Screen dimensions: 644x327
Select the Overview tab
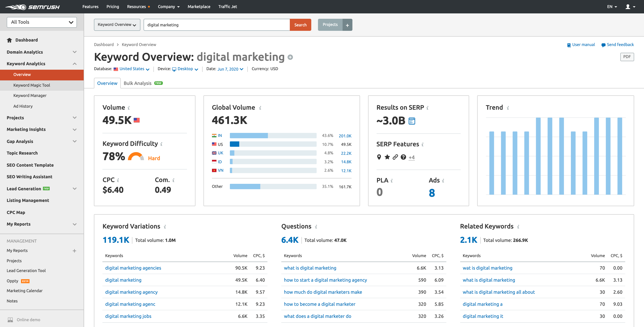(107, 83)
